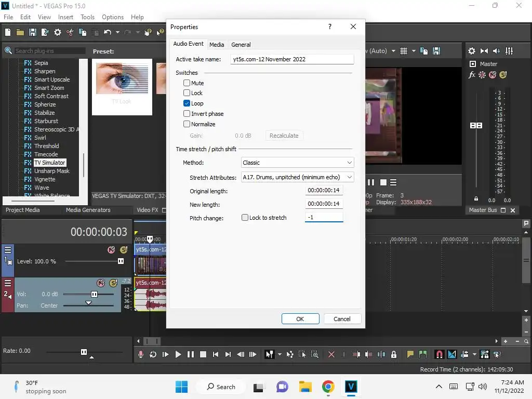The image size is (532, 399).
Task: Enable the Invert phase checkbox
Action: (187, 113)
